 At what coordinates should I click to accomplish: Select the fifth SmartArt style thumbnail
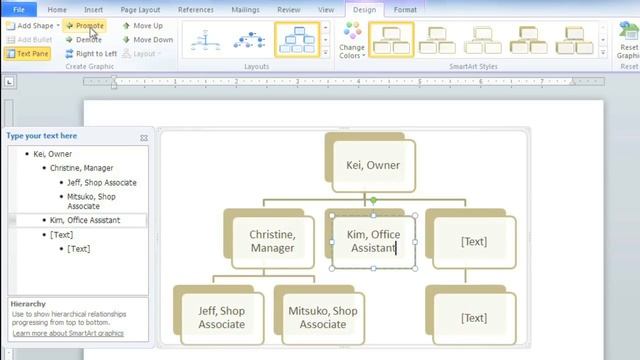click(x=574, y=40)
